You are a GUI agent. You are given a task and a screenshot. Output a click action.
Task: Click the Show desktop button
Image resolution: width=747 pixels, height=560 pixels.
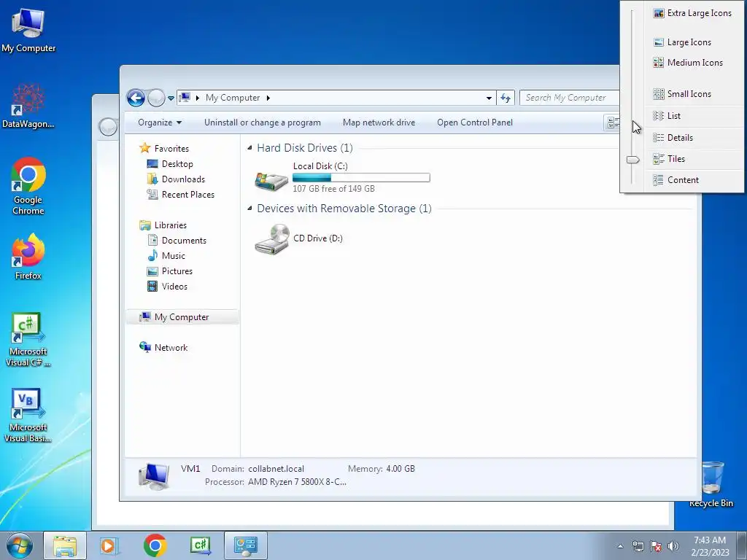(742, 545)
